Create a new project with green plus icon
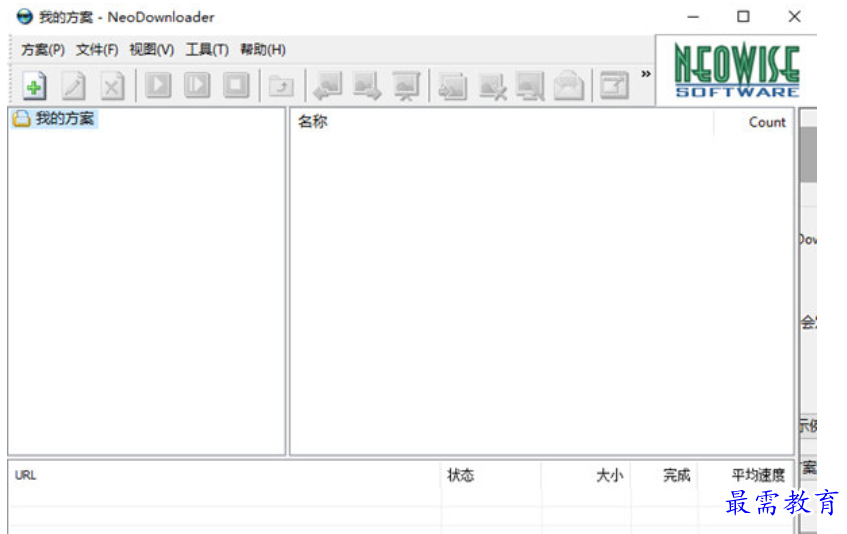847x534 pixels. coord(35,86)
